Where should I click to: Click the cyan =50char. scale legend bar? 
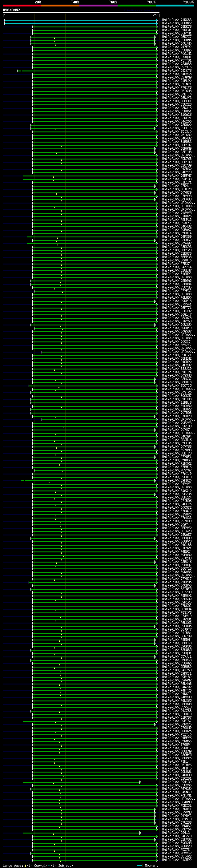[x=139, y=866]
